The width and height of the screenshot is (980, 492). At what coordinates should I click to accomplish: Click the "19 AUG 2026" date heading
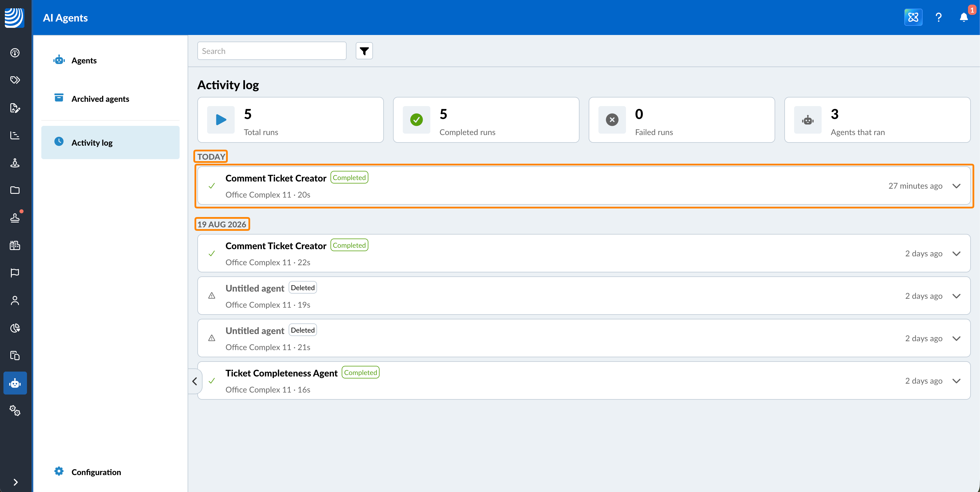[221, 224]
